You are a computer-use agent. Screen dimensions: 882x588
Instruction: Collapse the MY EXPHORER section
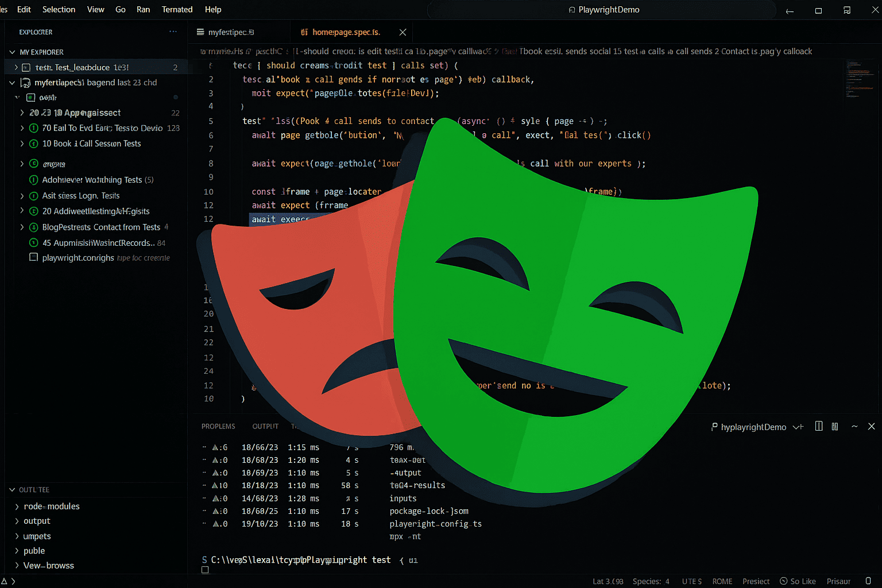click(12, 52)
